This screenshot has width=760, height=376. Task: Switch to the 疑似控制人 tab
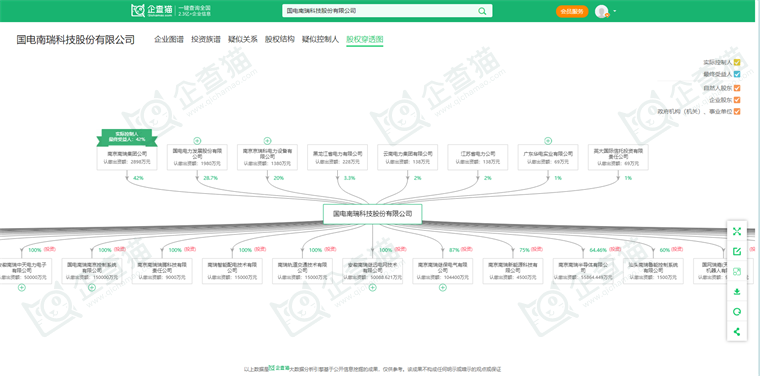click(x=320, y=40)
